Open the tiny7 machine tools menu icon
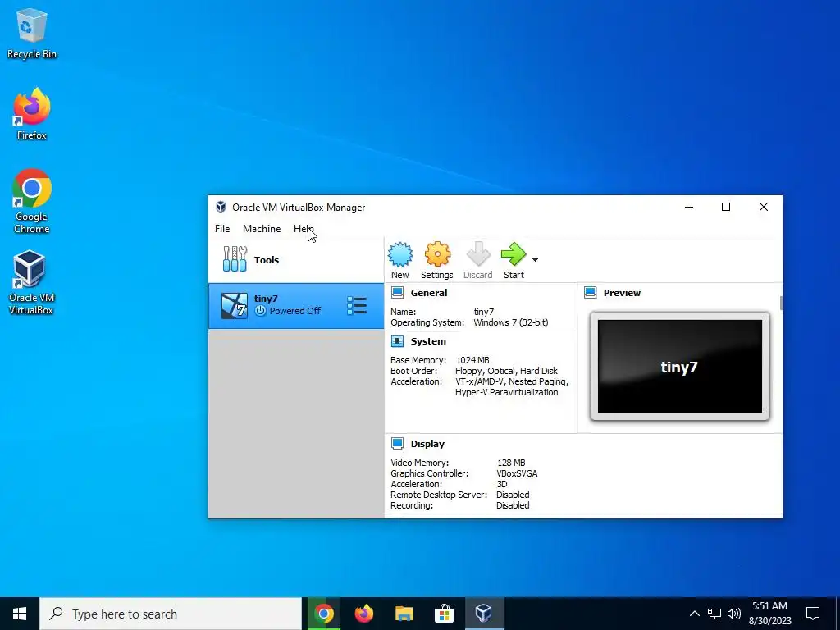 click(357, 305)
